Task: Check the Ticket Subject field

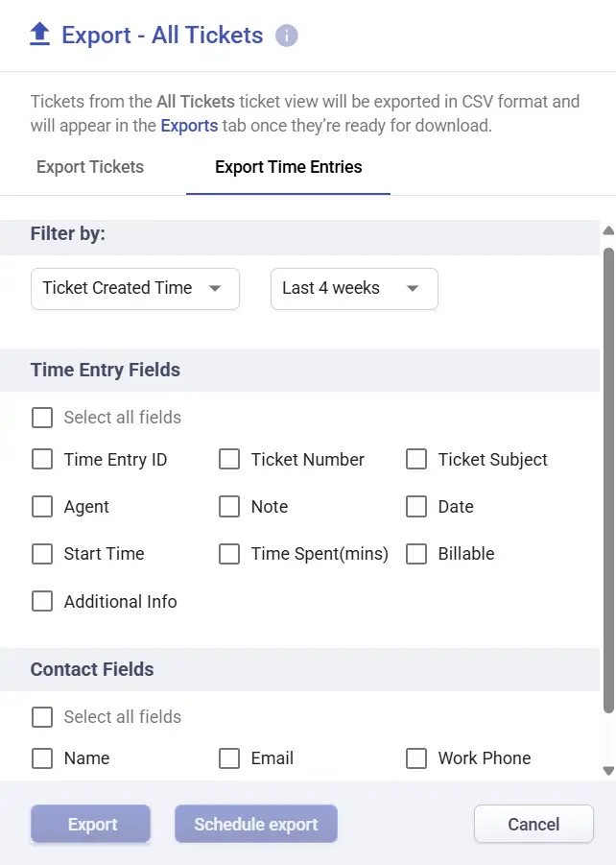Action: pos(416,460)
